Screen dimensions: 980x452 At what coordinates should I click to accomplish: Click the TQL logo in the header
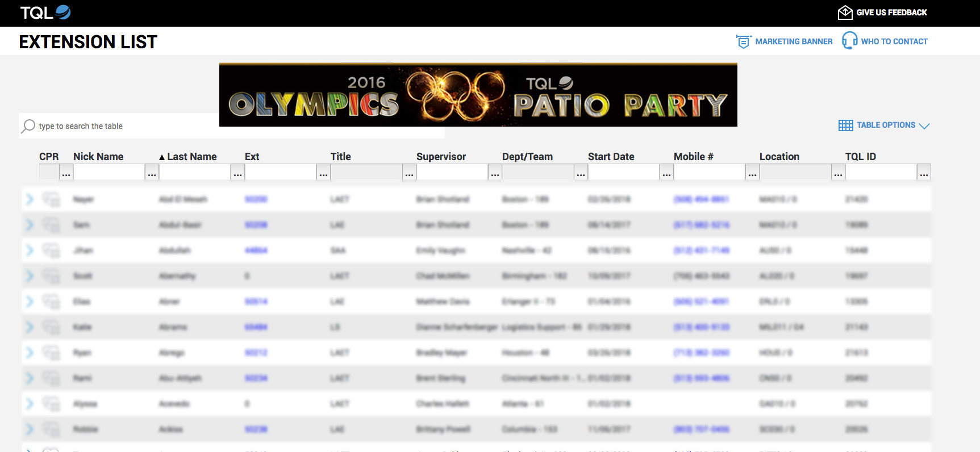[x=45, y=12]
